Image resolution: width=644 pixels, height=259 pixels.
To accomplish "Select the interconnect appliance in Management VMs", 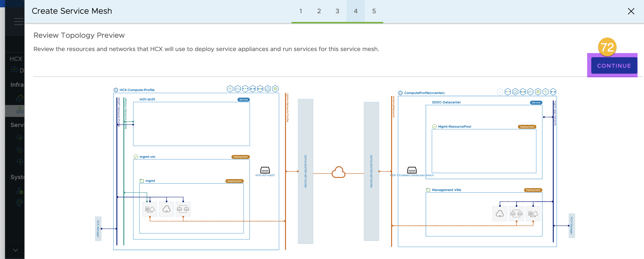I will [533, 214].
